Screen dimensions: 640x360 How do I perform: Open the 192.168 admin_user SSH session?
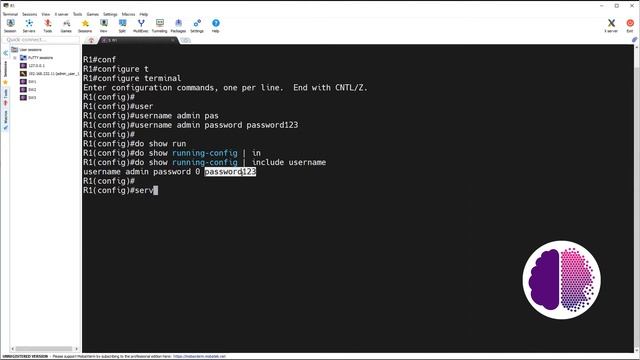pos(49,74)
